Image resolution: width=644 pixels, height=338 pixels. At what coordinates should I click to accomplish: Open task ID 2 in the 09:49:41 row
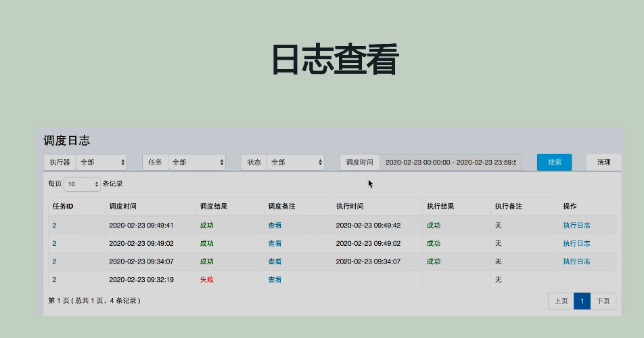click(x=54, y=226)
